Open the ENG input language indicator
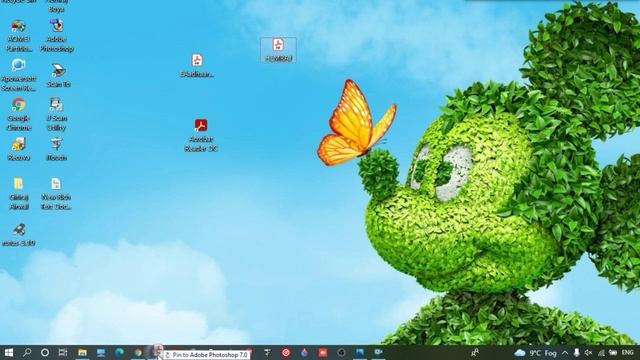This screenshot has width=640, height=360. pos(628,353)
